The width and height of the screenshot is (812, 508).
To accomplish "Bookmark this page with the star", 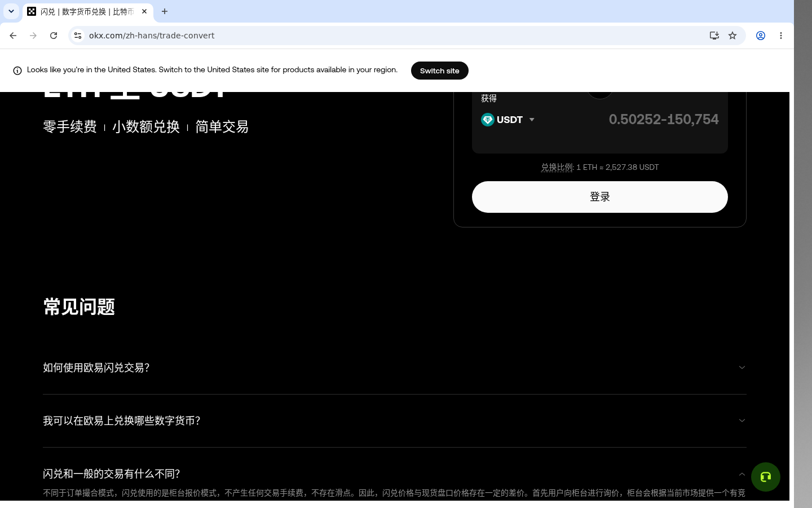I will pos(732,36).
